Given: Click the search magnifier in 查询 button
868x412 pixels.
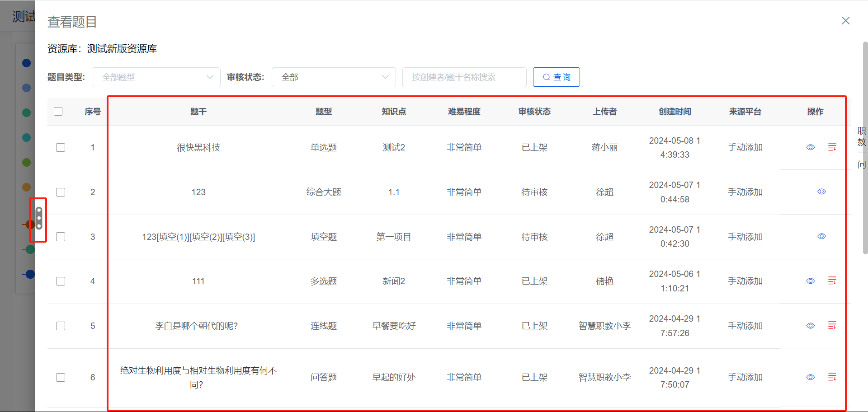Looking at the screenshot, I should (546, 77).
